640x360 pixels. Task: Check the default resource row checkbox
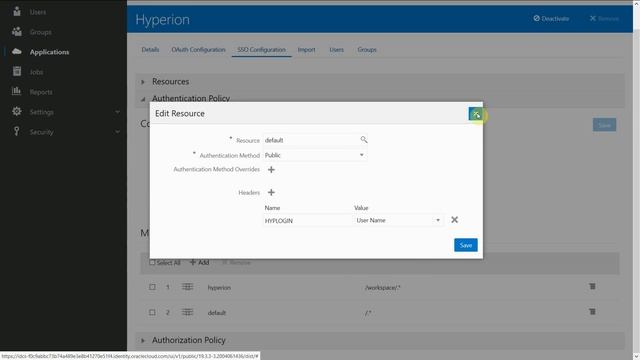[152, 312]
